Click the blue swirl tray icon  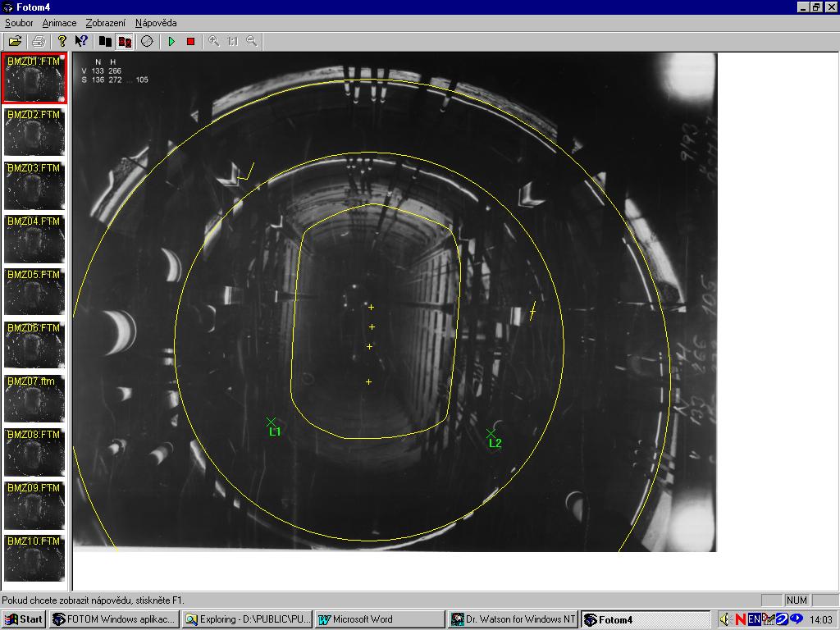click(782, 619)
